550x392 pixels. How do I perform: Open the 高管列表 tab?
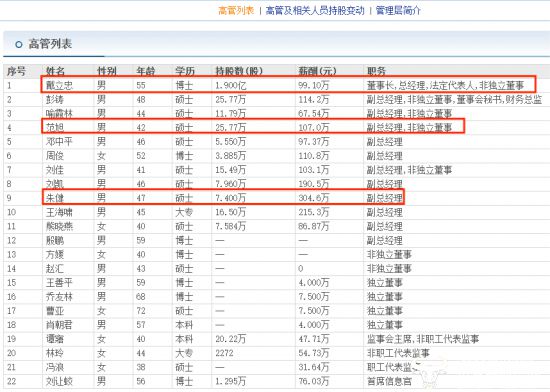coord(236,11)
